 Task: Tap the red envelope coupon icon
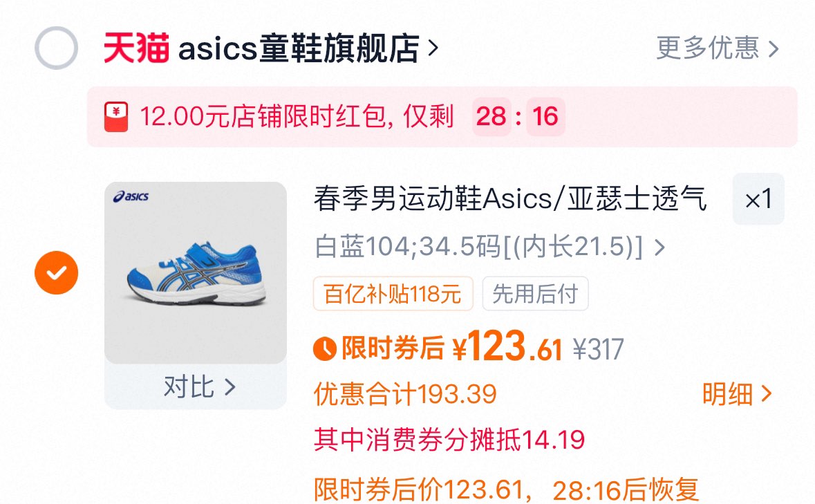[x=116, y=117]
